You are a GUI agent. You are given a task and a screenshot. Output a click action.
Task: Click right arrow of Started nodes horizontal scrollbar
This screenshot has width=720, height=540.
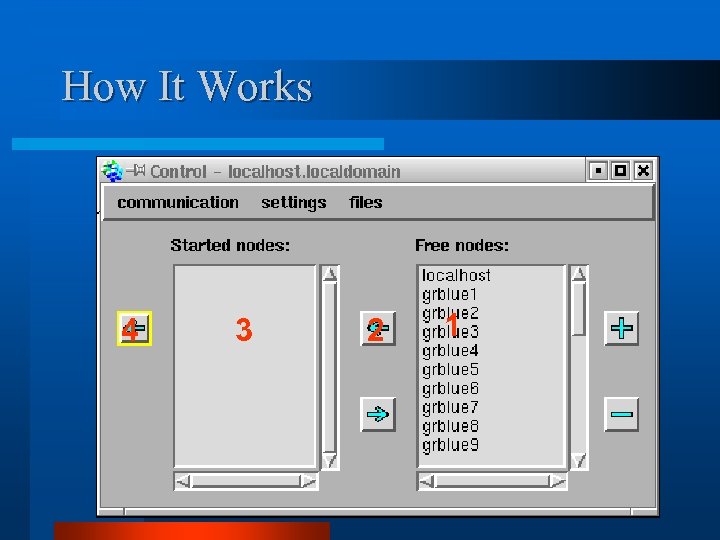pyautogui.click(x=308, y=481)
